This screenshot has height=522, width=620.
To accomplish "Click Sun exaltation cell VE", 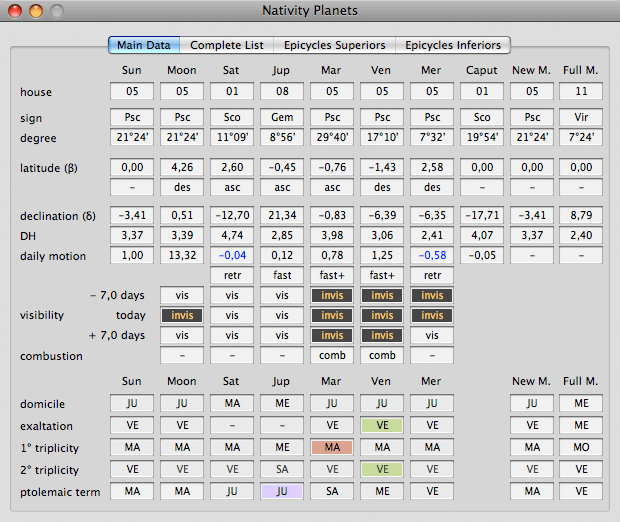I will 132,425.
